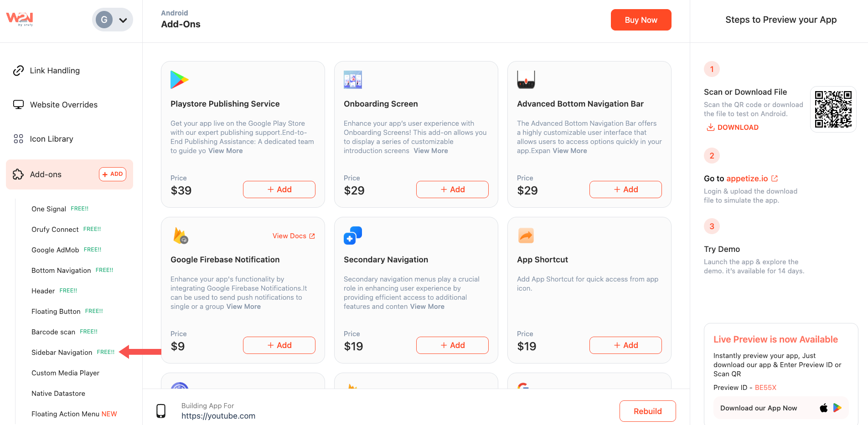Click the Google Firebase Notification flame icon
868x425 pixels.
(x=181, y=236)
